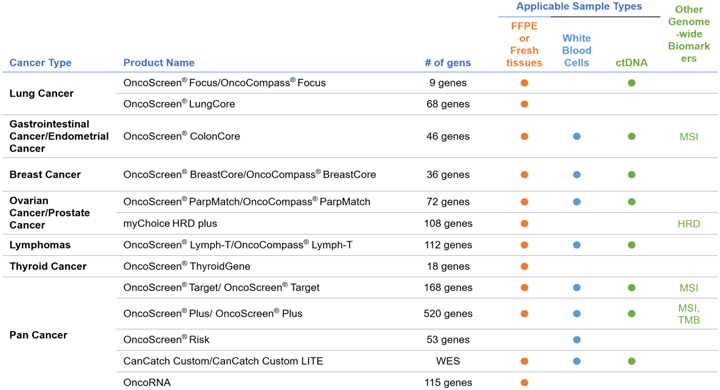Click the orange FFPE dot in OncoScreen Focus row
Image resolution: width=720 pixels, height=390 pixels.
pos(524,83)
